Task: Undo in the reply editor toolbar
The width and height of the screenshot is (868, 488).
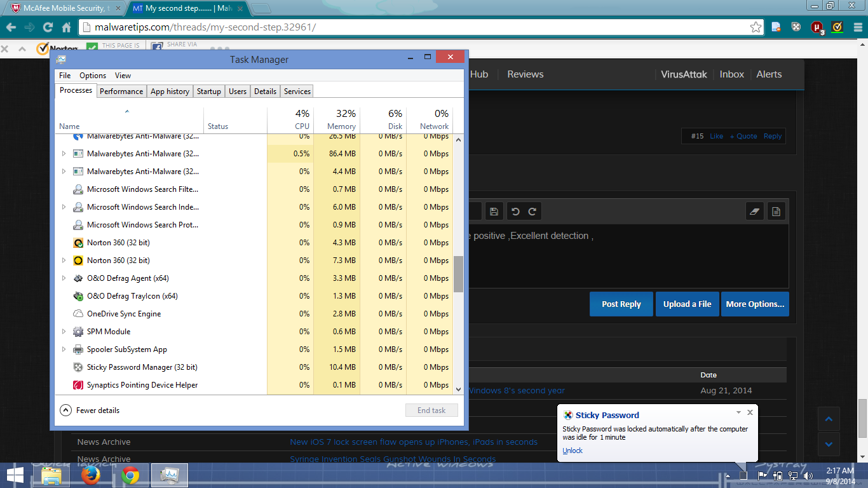Action: [515, 212]
